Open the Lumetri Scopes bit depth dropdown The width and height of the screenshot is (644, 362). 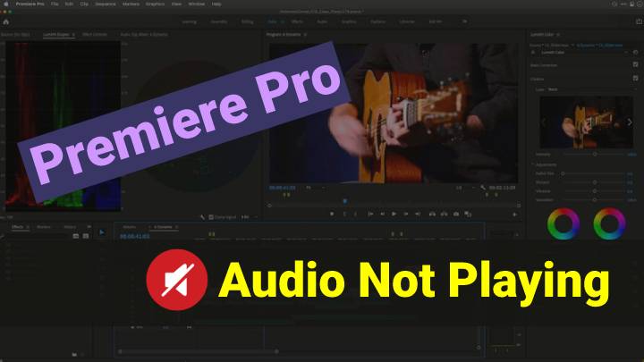pos(249,217)
